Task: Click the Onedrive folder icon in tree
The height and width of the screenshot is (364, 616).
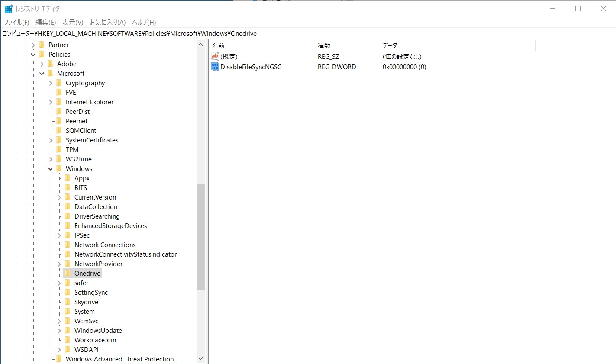Action: point(68,274)
